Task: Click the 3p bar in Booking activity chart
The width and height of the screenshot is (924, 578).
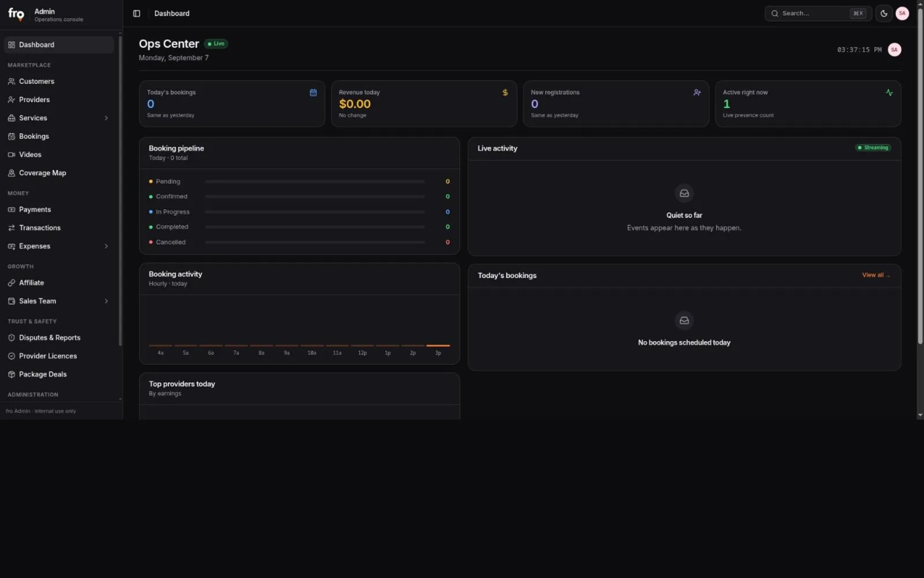Action: point(438,346)
